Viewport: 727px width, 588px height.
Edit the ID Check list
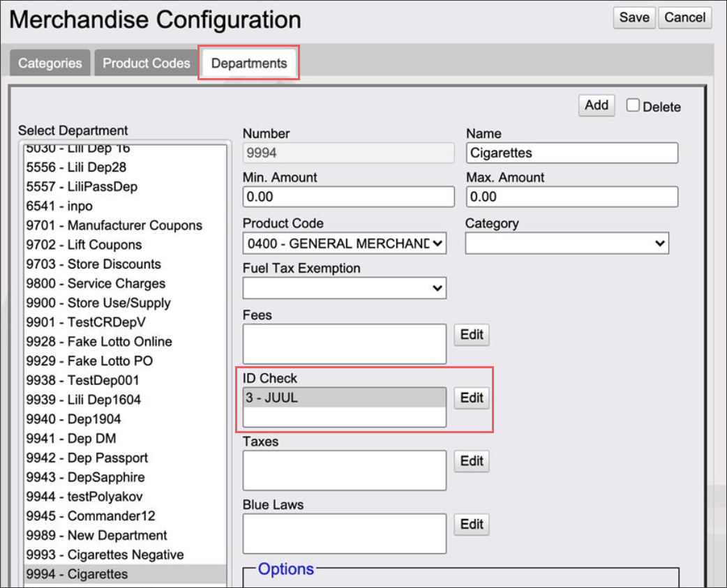(x=472, y=398)
